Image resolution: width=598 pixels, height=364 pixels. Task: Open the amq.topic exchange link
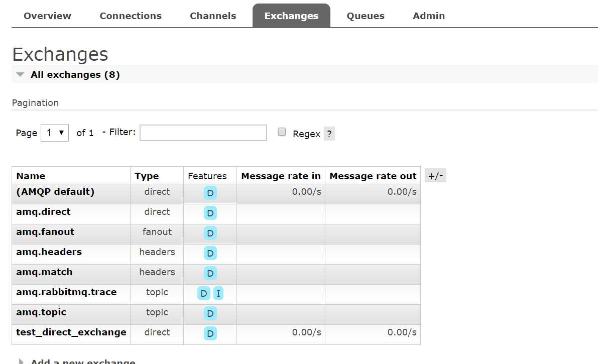(x=41, y=312)
